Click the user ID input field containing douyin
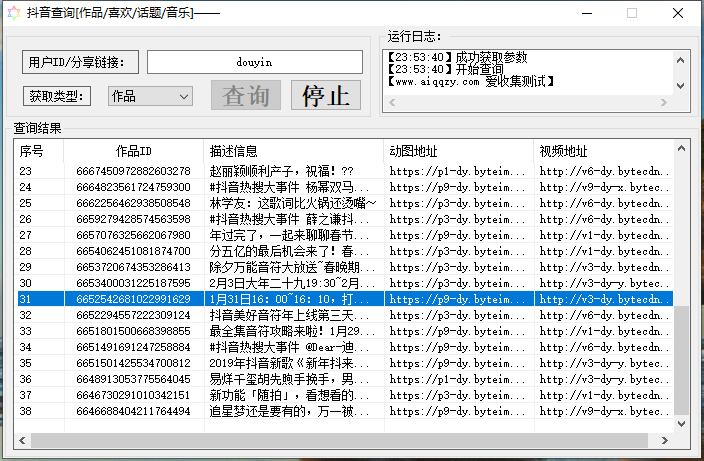The width and height of the screenshot is (704, 461). pyautogui.click(x=254, y=62)
